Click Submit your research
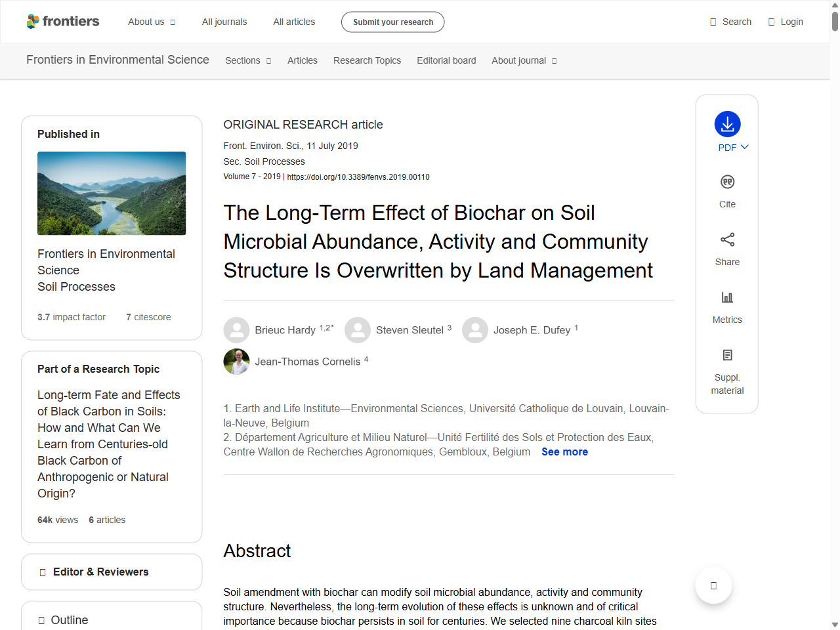840x630 pixels. 392,22
